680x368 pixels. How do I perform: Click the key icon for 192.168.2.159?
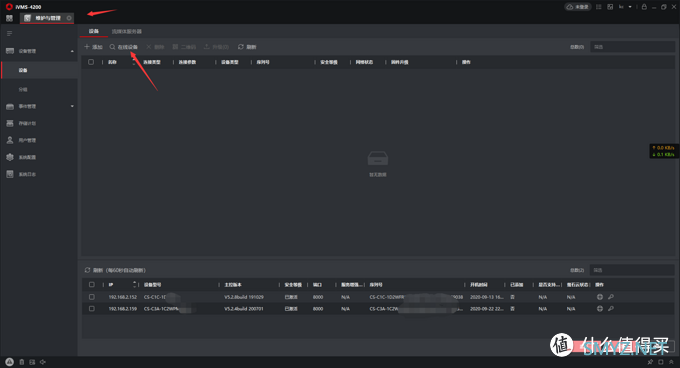[611, 309]
